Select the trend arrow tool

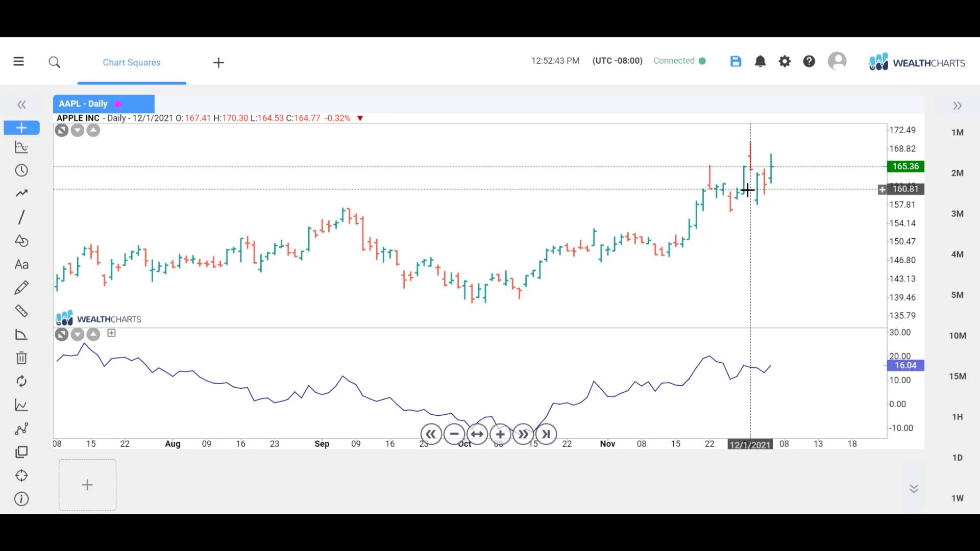pyautogui.click(x=21, y=193)
